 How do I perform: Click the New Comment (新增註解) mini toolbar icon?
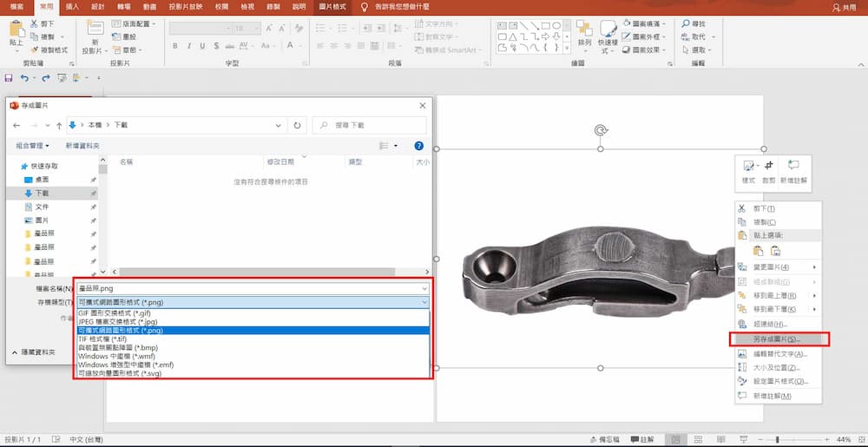coord(793,167)
